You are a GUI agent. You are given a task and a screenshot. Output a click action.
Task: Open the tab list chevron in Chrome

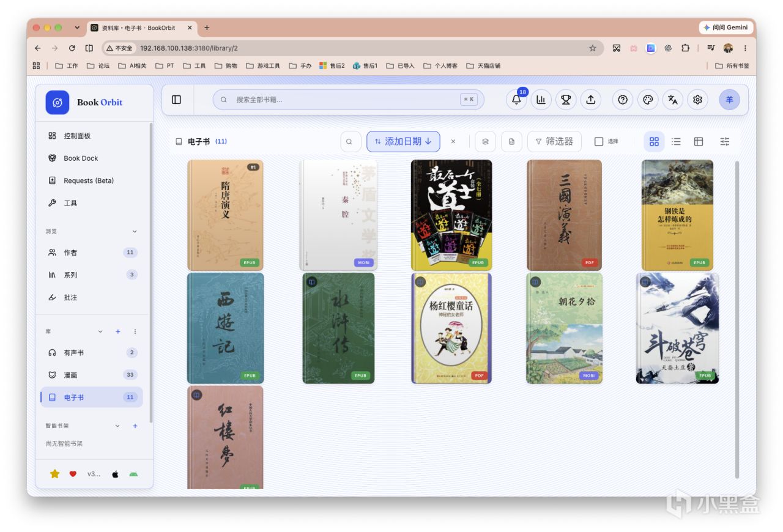point(77,28)
